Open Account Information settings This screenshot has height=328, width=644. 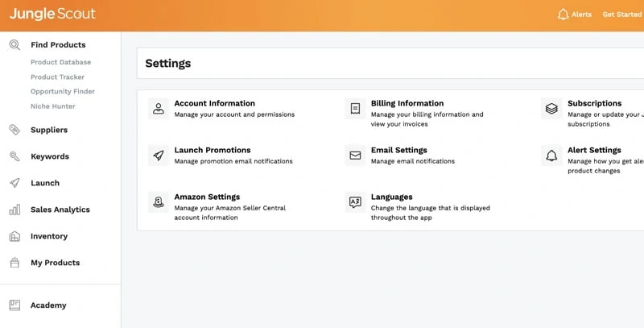pos(214,103)
